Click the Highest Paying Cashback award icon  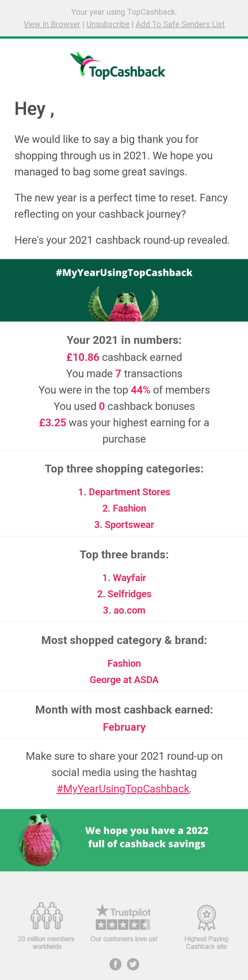coord(206,917)
